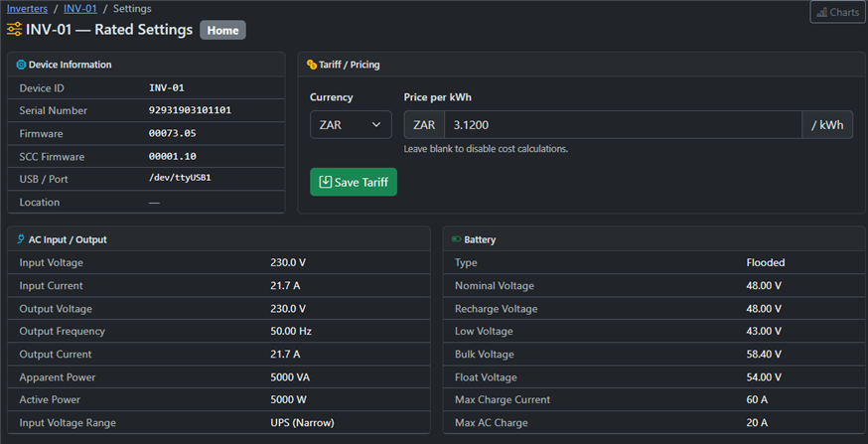Select serial number 92931903101101
Screen dimensions: 868x444
(x=190, y=110)
